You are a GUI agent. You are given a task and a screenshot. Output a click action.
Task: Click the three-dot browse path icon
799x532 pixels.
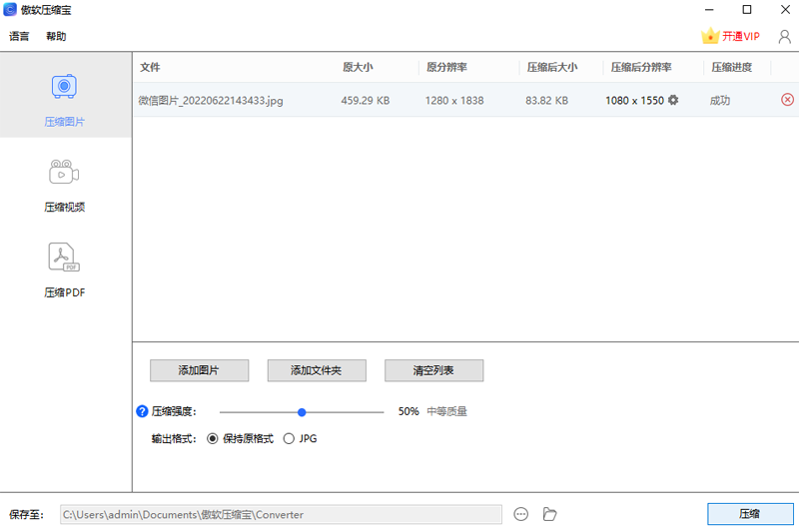point(520,514)
